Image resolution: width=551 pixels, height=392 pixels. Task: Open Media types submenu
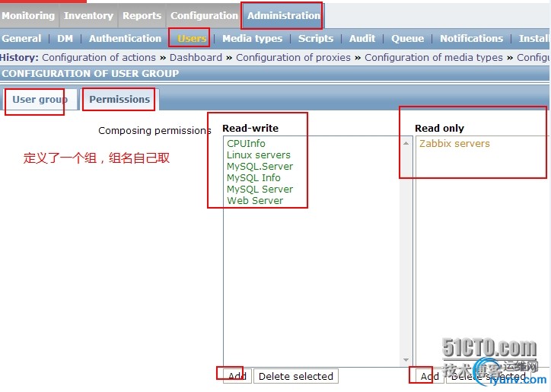pyautogui.click(x=253, y=38)
